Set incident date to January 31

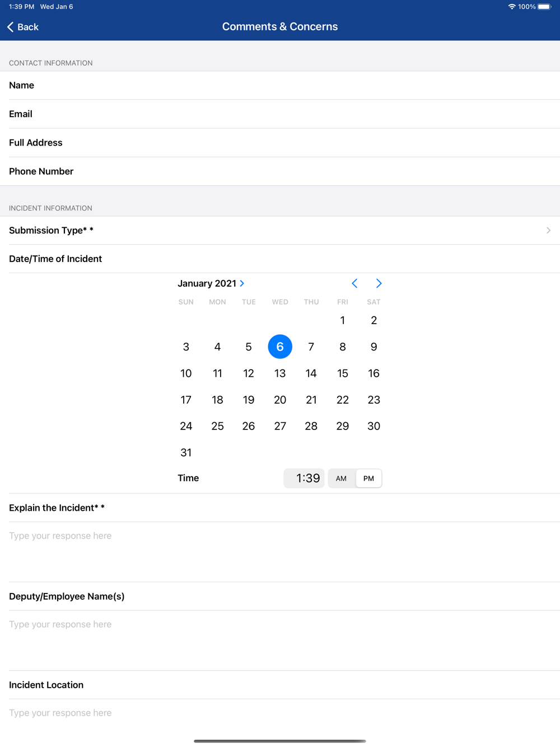[x=186, y=452]
